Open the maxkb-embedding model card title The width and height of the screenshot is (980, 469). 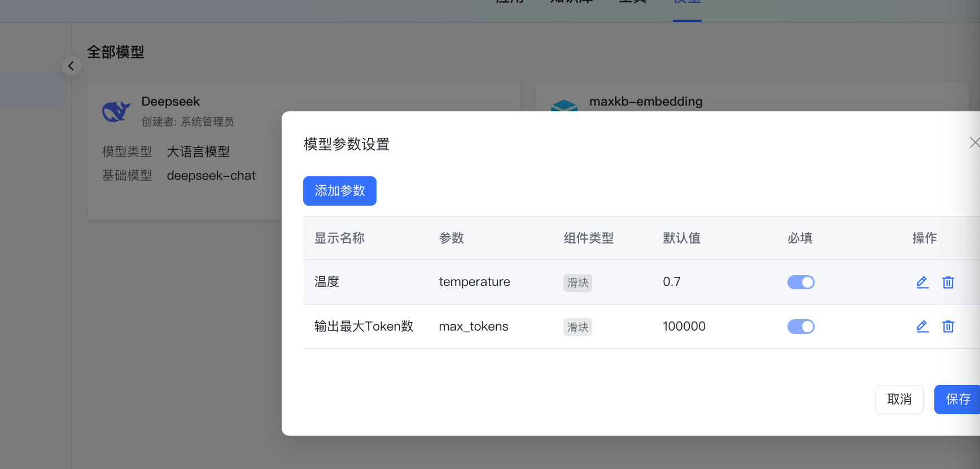pyautogui.click(x=645, y=101)
